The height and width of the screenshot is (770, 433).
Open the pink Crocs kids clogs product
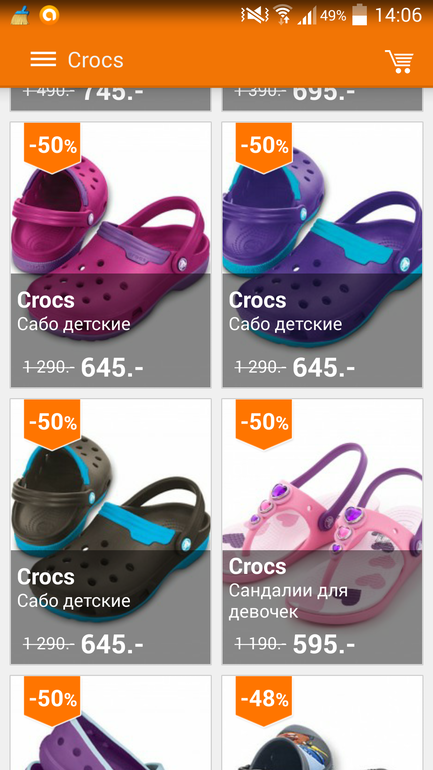[x=111, y=254]
